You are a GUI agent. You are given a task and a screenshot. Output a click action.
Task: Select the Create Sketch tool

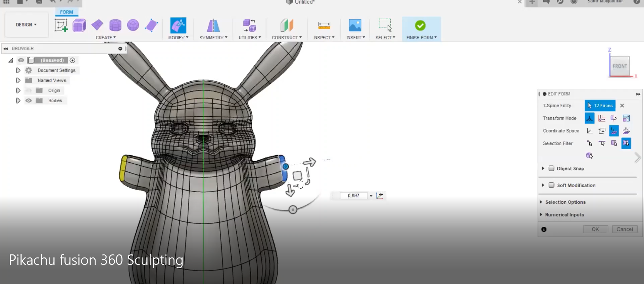click(61, 25)
